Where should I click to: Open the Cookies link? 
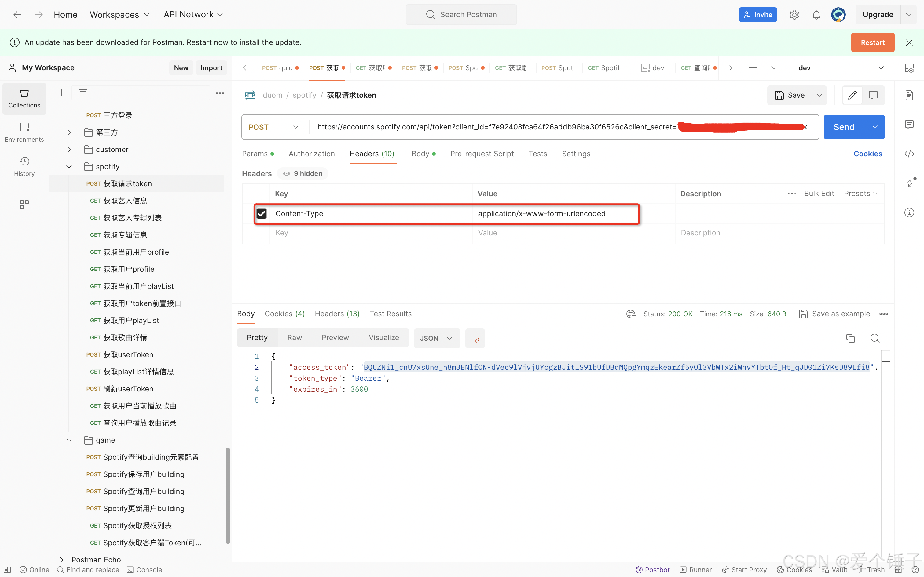(867, 154)
